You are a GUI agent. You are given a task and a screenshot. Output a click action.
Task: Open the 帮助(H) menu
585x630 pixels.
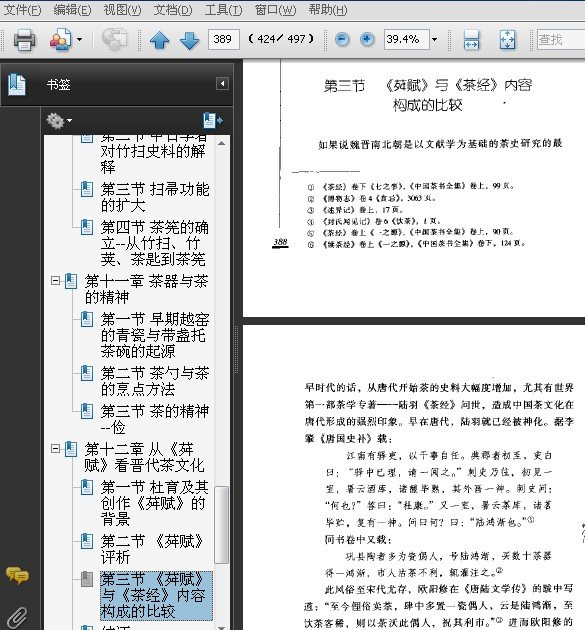(x=328, y=9)
